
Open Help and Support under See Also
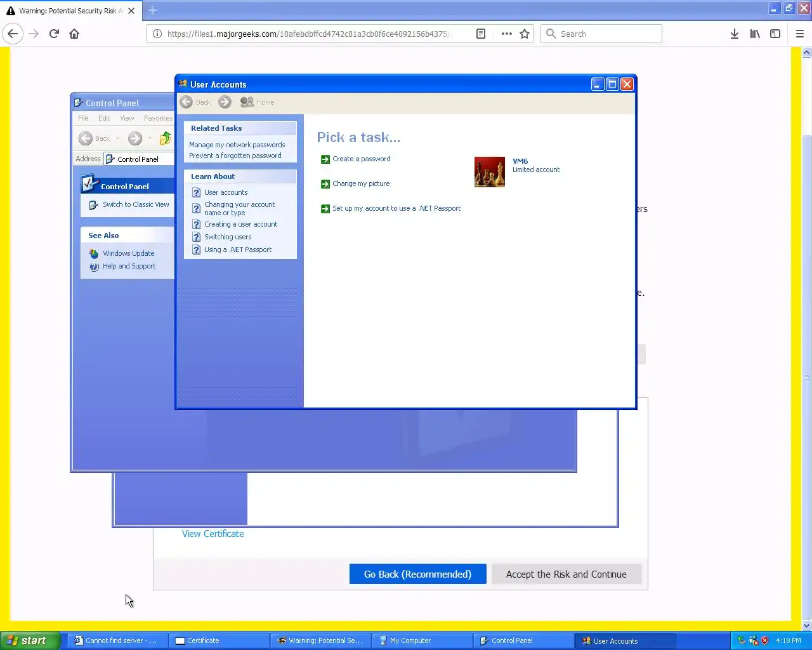(129, 266)
